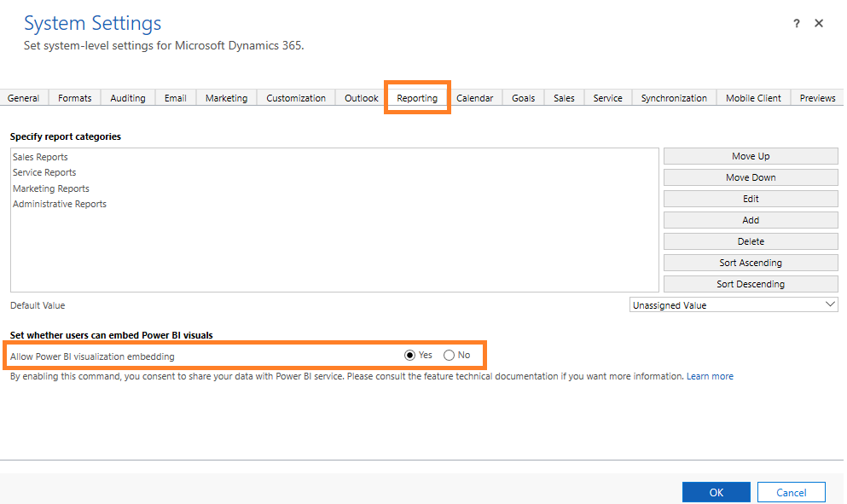Select Service Reports category

pos(44,172)
